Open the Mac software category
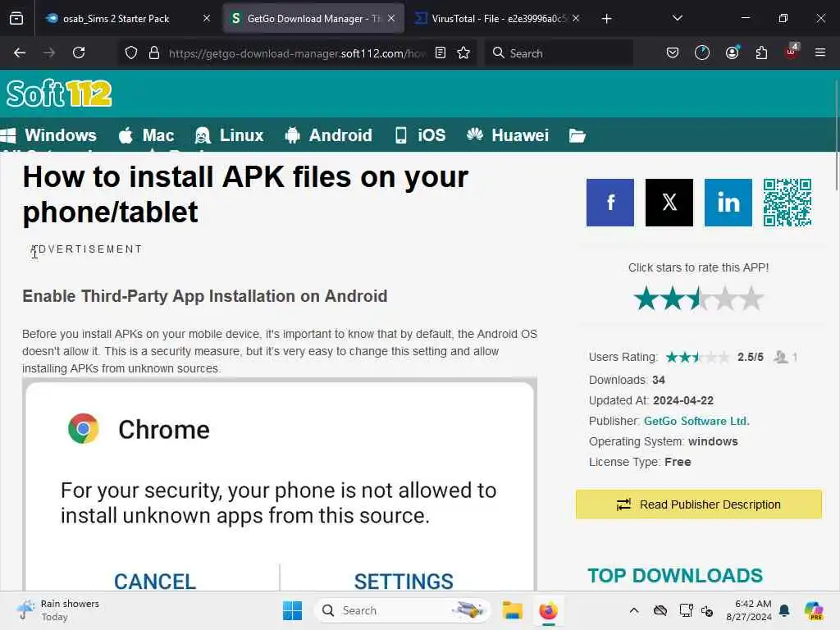This screenshot has width=840, height=630. 146,135
